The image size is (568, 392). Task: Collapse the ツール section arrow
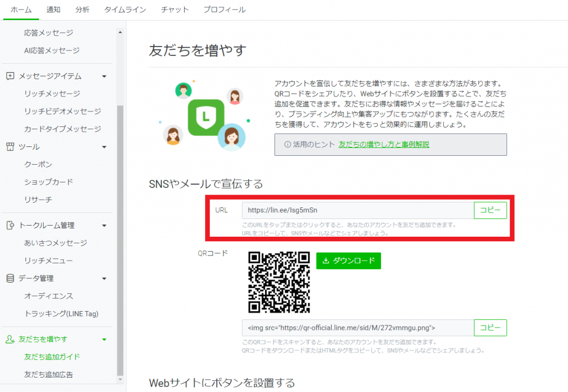(x=104, y=147)
